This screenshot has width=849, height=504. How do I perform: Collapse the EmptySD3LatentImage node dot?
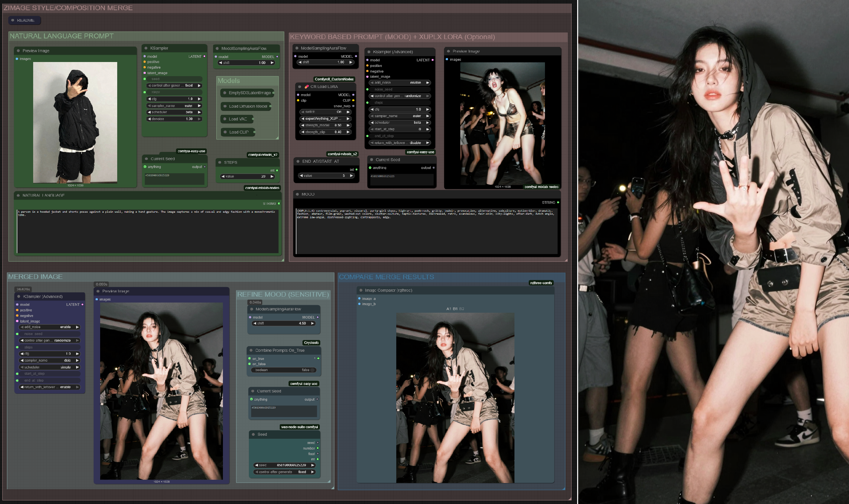click(x=225, y=93)
